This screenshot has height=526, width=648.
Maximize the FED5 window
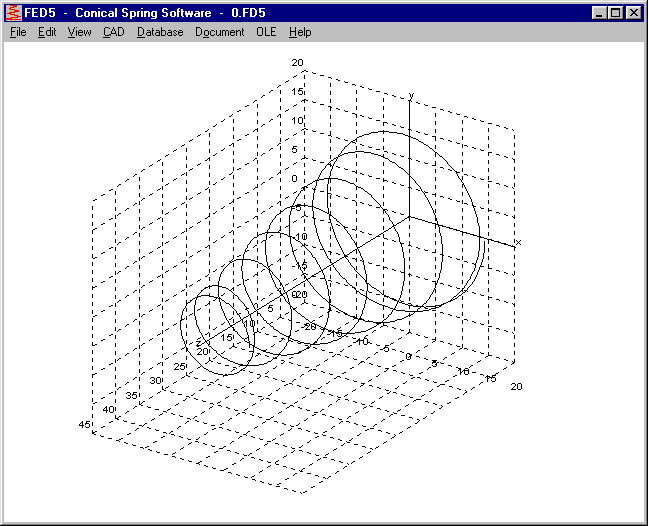pyautogui.click(x=615, y=13)
